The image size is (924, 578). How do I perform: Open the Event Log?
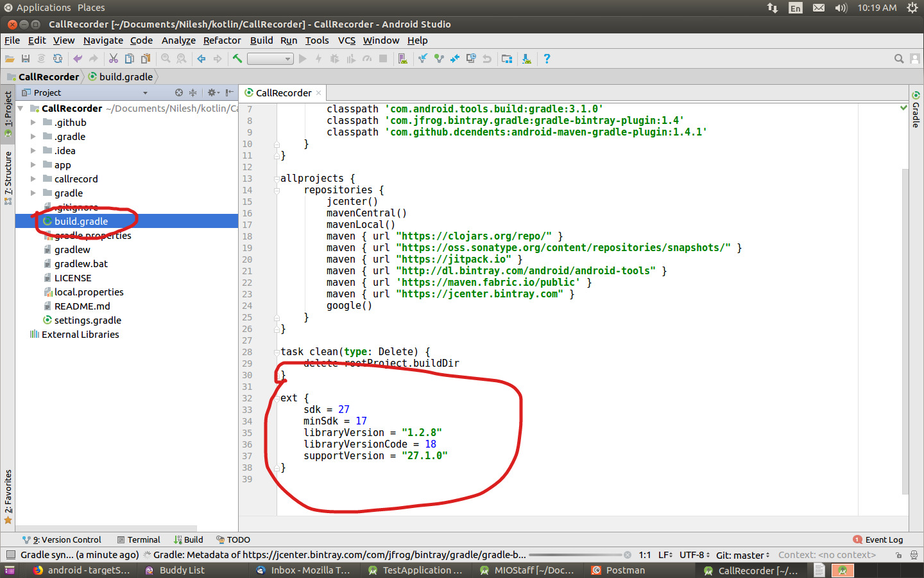point(878,539)
